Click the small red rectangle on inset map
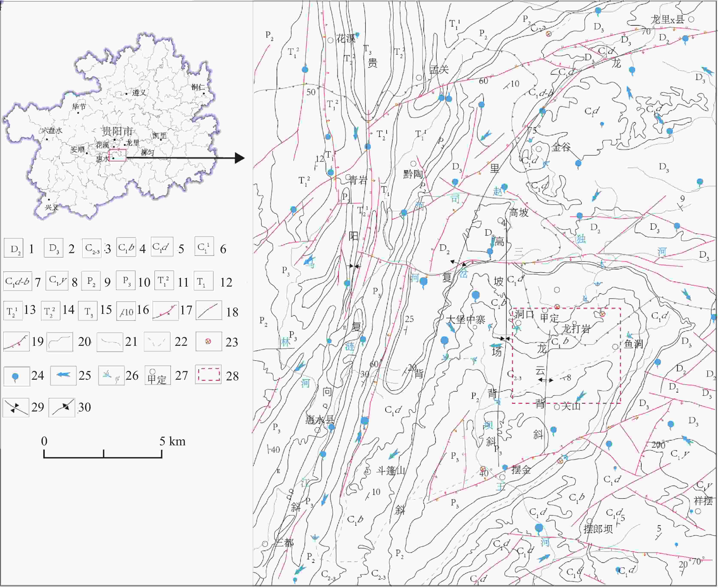This screenshot has width=718, height=588. click(x=118, y=155)
